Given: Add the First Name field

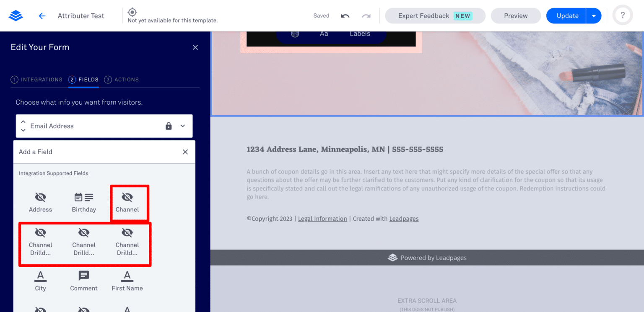Looking at the screenshot, I should pos(127,281).
